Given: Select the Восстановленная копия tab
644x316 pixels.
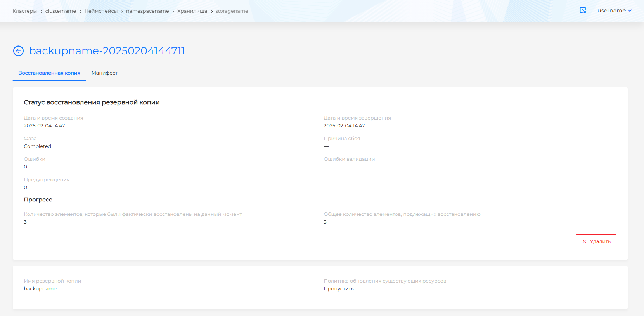Looking at the screenshot, I should coord(49,73).
